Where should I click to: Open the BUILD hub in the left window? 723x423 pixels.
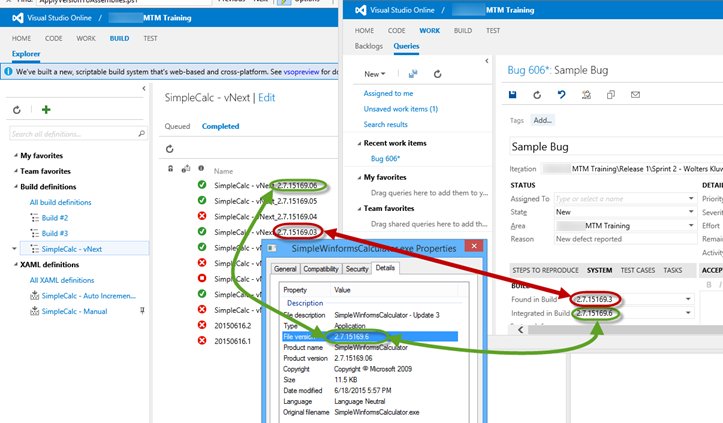(119, 38)
